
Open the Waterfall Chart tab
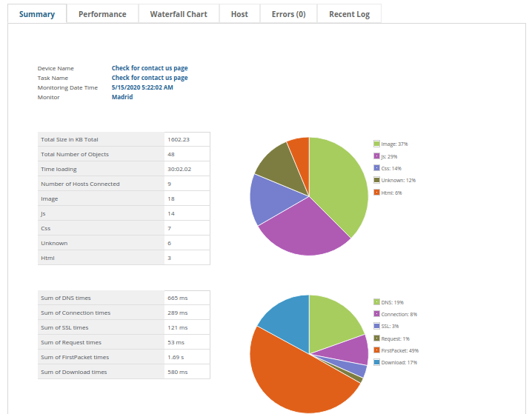click(x=179, y=14)
